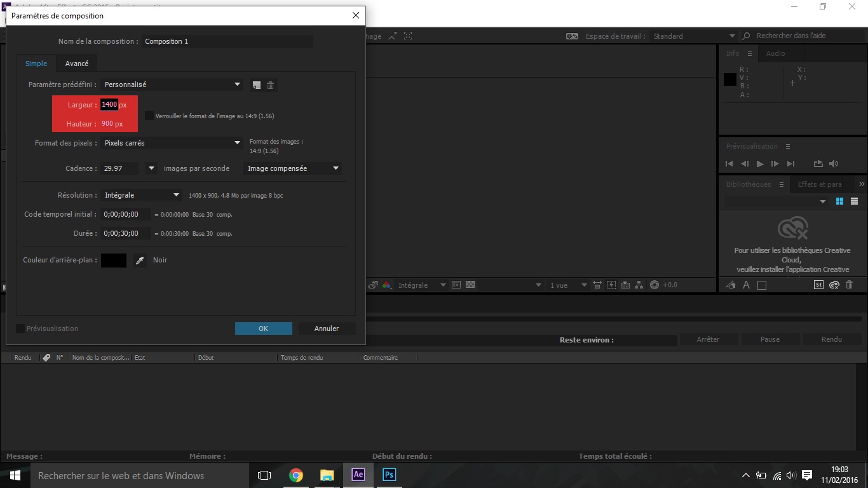Switch libraries to list view icon
This screenshot has height=488, width=868.
coord(854,201)
